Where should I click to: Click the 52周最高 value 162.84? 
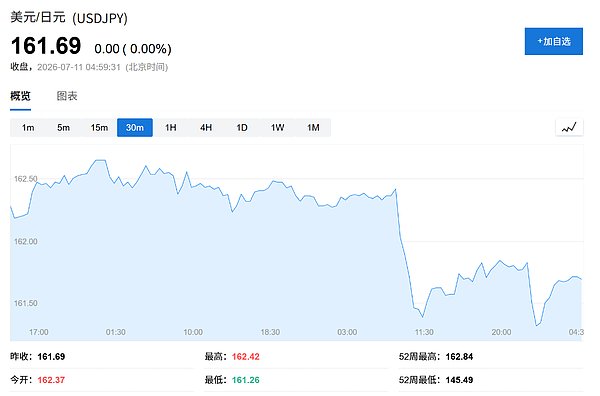tap(459, 357)
